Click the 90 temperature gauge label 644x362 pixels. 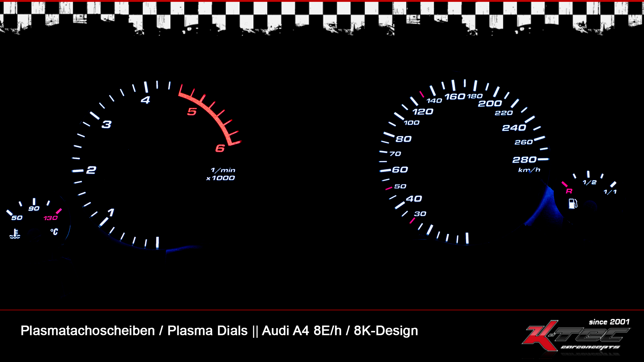(34, 208)
